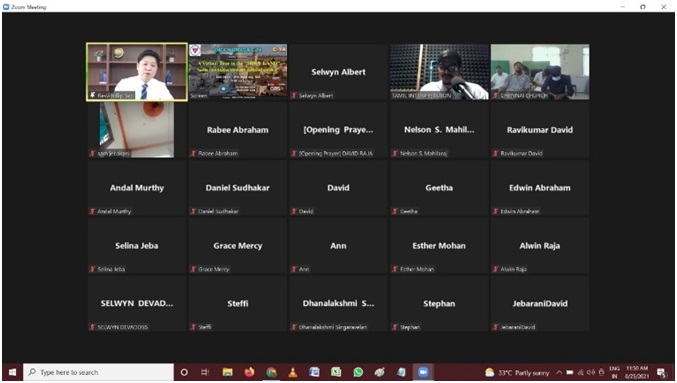Click the muted mic icon beside Rabee Abraham's name
The image size is (677, 383).
click(x=193, y=153)
